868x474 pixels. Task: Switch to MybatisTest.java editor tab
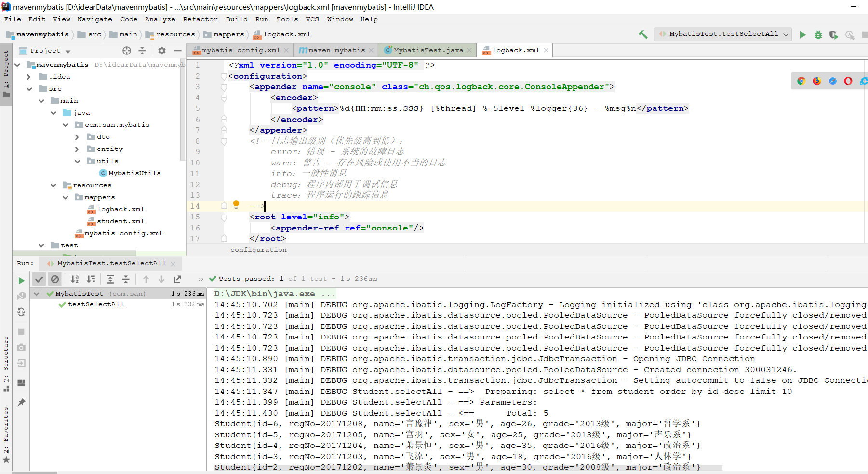tap(428, 50)
